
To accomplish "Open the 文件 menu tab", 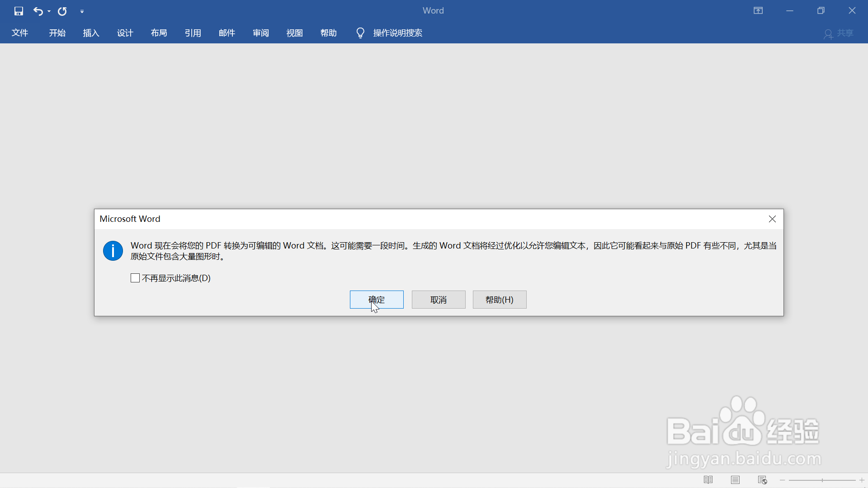I will pyautogui.click(x=20, y=33).
